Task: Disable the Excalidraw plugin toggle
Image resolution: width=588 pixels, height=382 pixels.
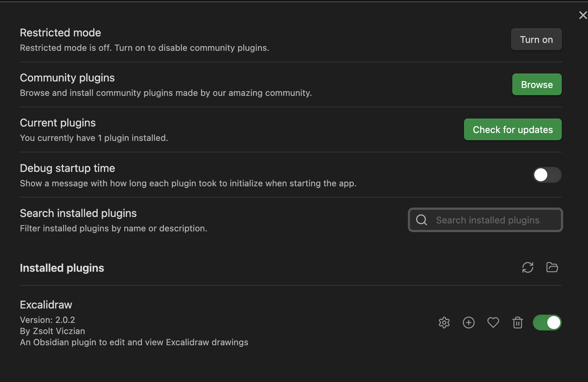Action: pyautogui.click(x=547, y=323)
